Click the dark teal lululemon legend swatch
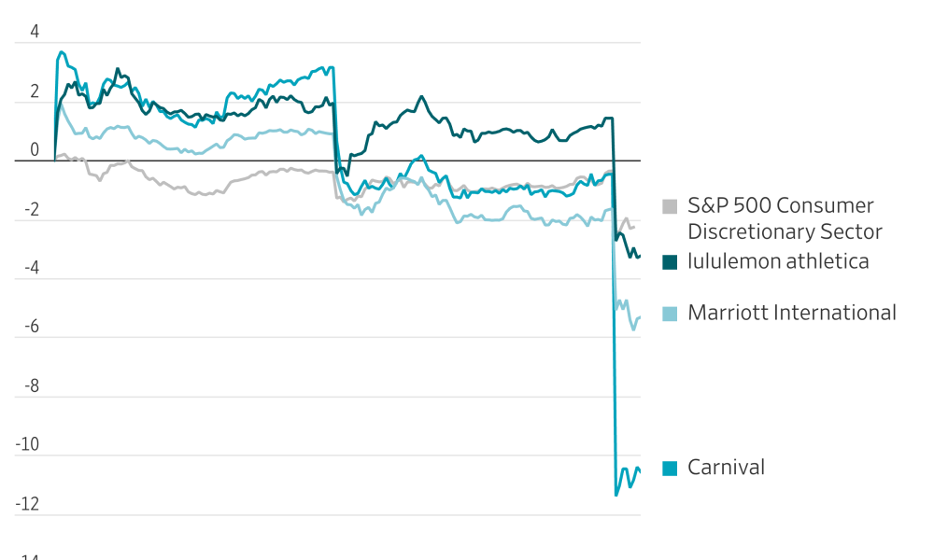Viewport: 934px width, 560px height. tap(670, 262)
